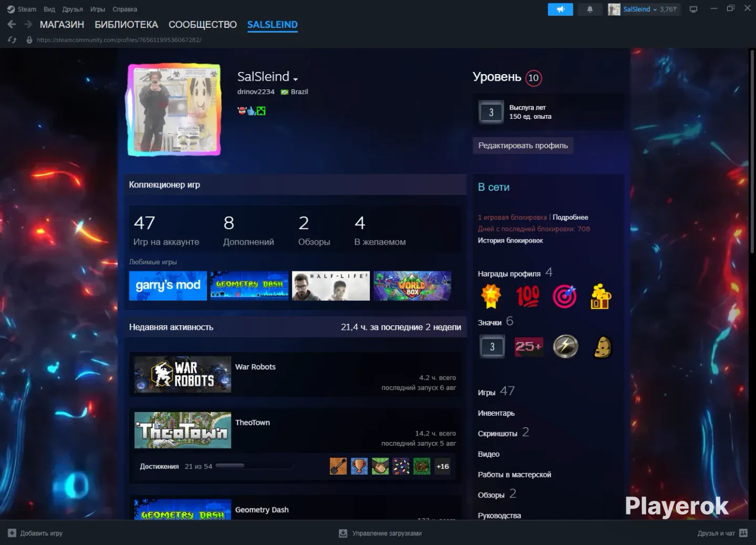Click the shovel achievement icon in TheoTown
Screen dimensions: 756x545
tap(338, 466)
